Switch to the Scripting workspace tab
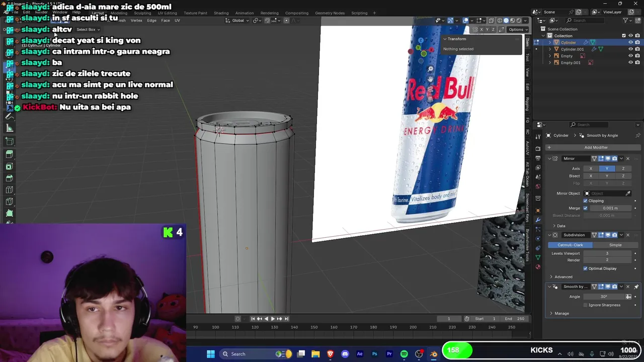Screen dimensions: 644x362 tap(359, 13)
